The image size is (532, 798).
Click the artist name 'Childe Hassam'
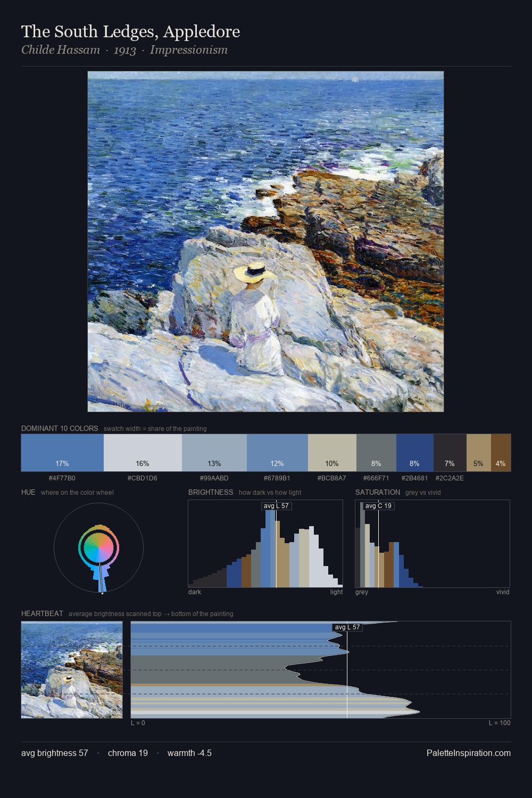61,50
